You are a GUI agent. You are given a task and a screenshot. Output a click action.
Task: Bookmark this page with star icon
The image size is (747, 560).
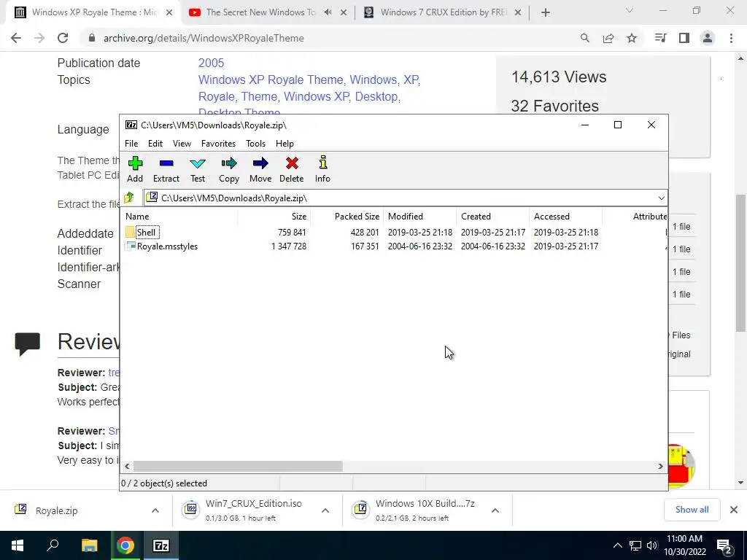pyautogui.click(x=632, y=38)
